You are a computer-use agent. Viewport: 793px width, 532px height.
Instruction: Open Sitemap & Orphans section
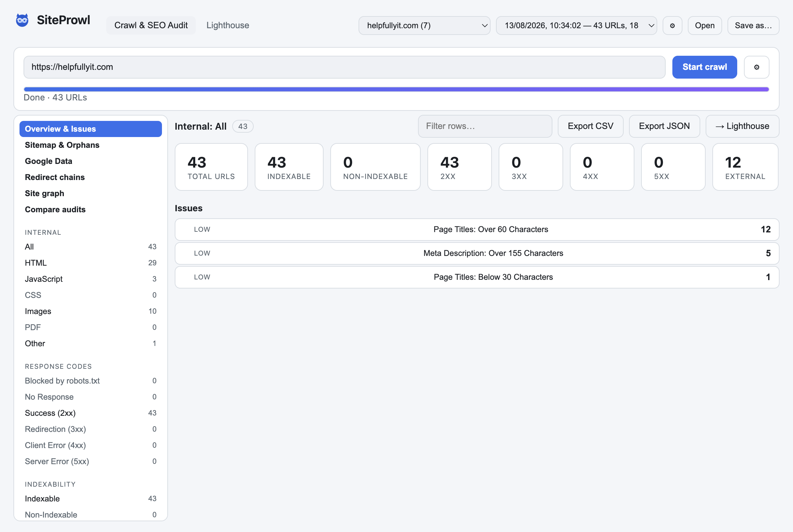click(91, 145)
